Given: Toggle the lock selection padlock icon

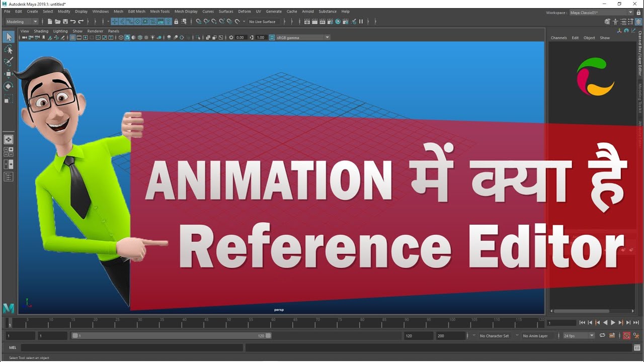Looking at the screenshot, I should click(x=176, y=22).
